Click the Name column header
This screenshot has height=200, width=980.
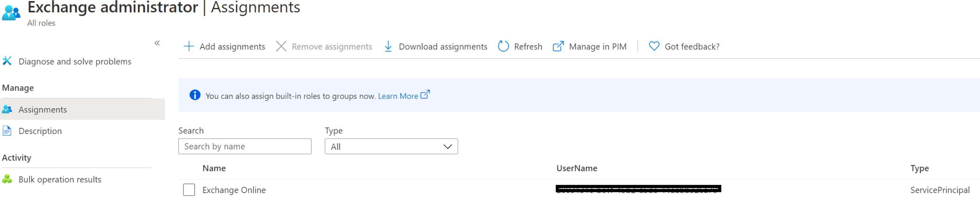[x=214, y=168]
